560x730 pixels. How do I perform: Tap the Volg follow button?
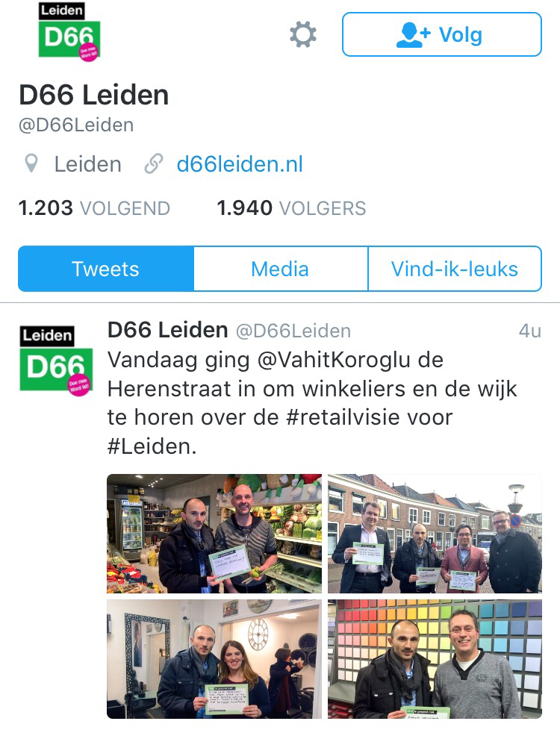442,34
